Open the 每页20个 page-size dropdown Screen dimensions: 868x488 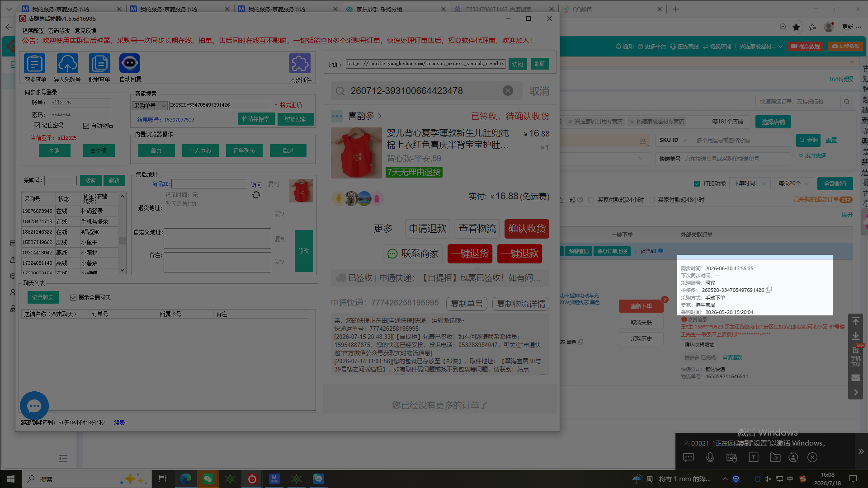(794, 183)
